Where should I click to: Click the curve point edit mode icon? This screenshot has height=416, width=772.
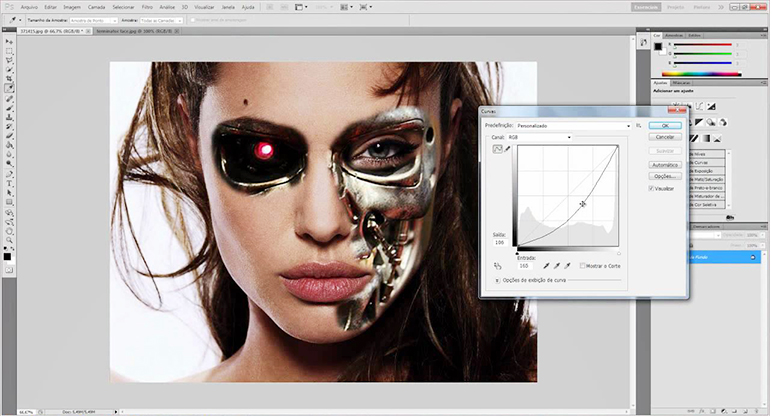(x=497, y=149)
